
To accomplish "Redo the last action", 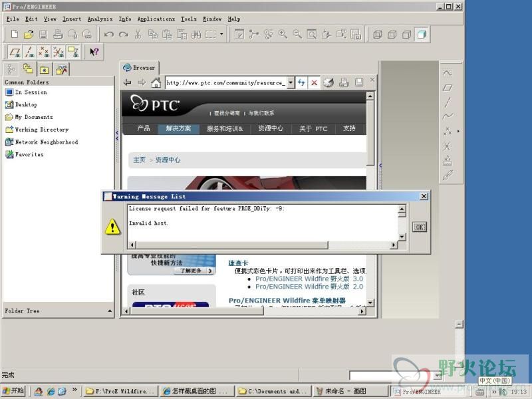I will point(124,35).
